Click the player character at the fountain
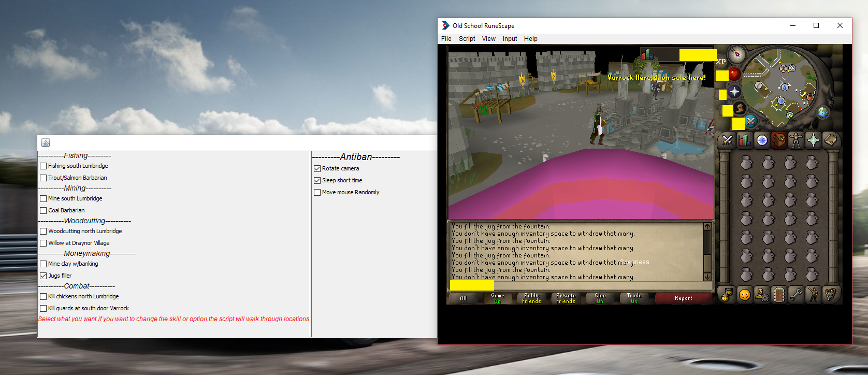 tap(598, 124)
